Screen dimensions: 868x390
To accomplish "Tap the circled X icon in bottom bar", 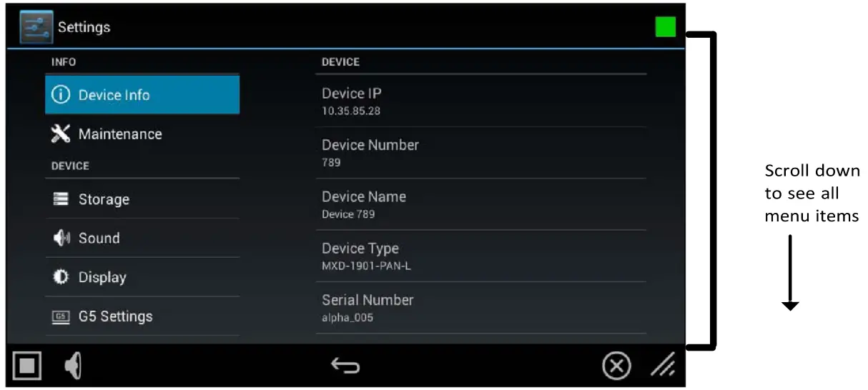I will pos(616,366).
